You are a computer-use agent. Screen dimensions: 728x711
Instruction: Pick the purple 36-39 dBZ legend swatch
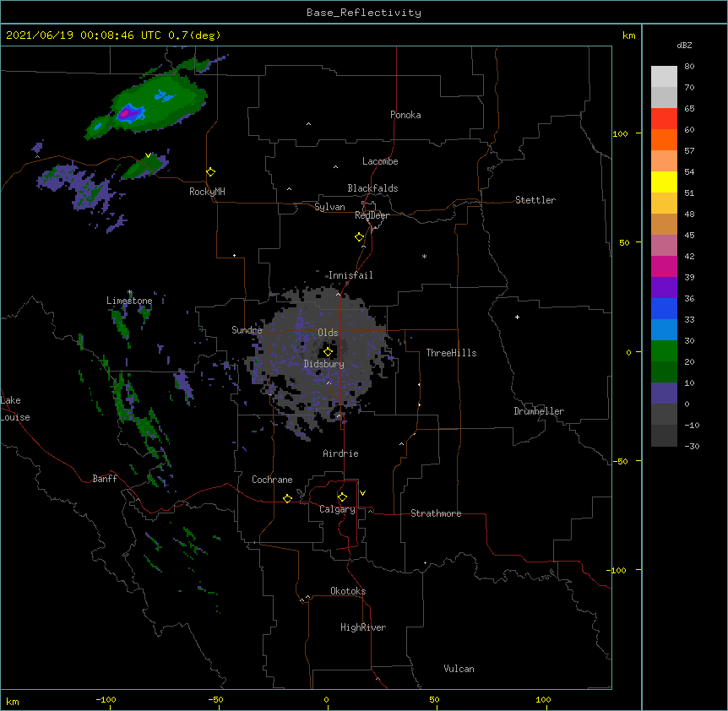pyautogui.click(x=664, y=288)
